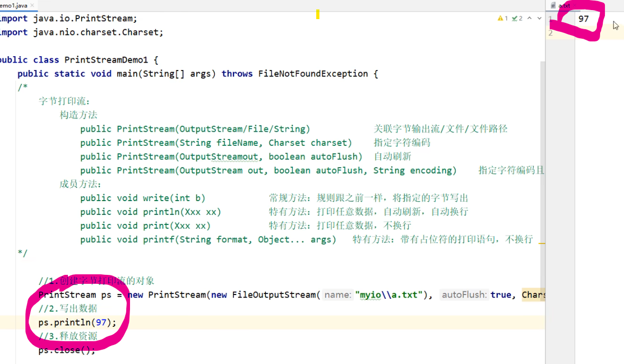Close the emo1.java editor tab
This screenshot has width=624, height=364.
click(x=32, y=5)
